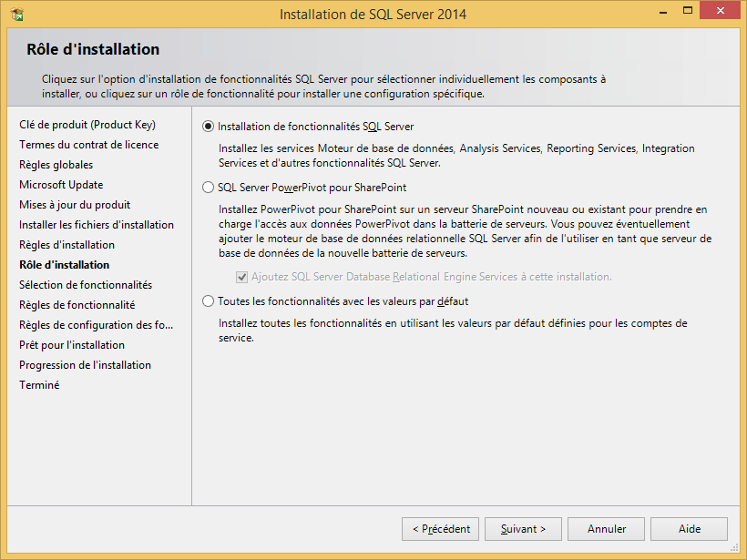Click Progression de l'installation step

[x=85, y=365]
